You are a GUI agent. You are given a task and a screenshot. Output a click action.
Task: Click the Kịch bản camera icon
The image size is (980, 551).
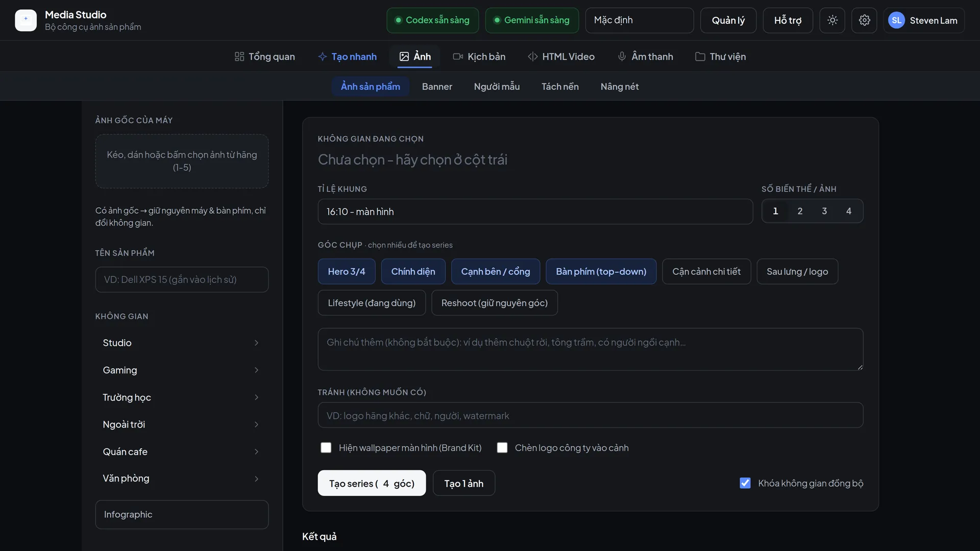tap(458, 57)
